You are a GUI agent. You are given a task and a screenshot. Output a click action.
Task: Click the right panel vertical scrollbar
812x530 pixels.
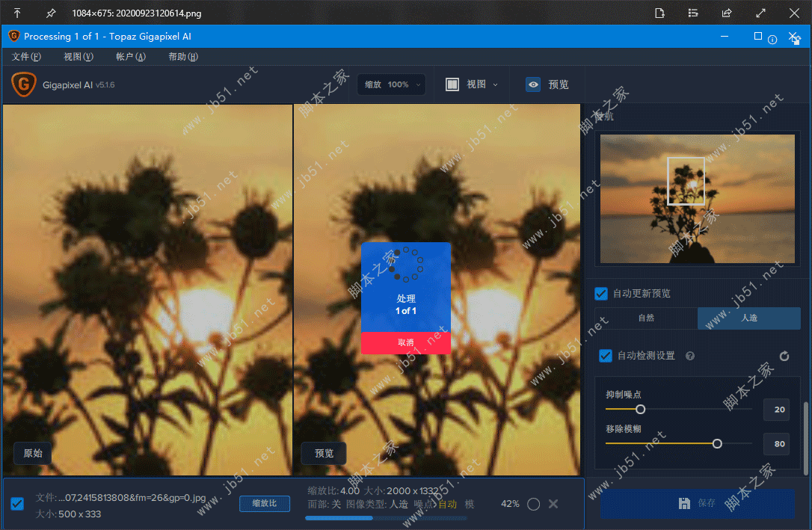click(x=806, y=438)
